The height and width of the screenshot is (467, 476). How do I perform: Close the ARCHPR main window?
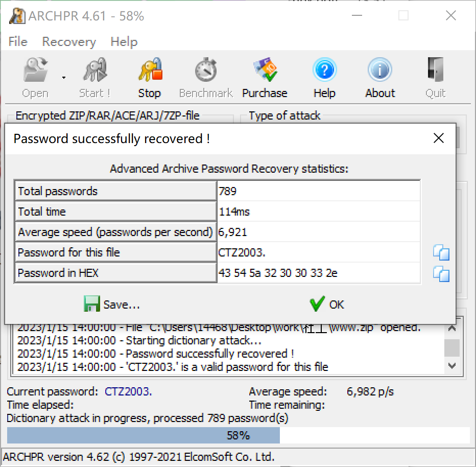coord(451,15)
